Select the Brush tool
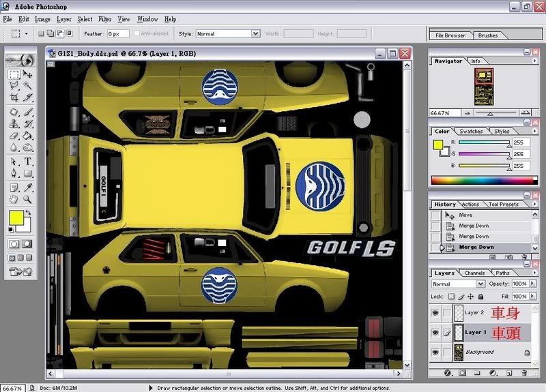 28,112
